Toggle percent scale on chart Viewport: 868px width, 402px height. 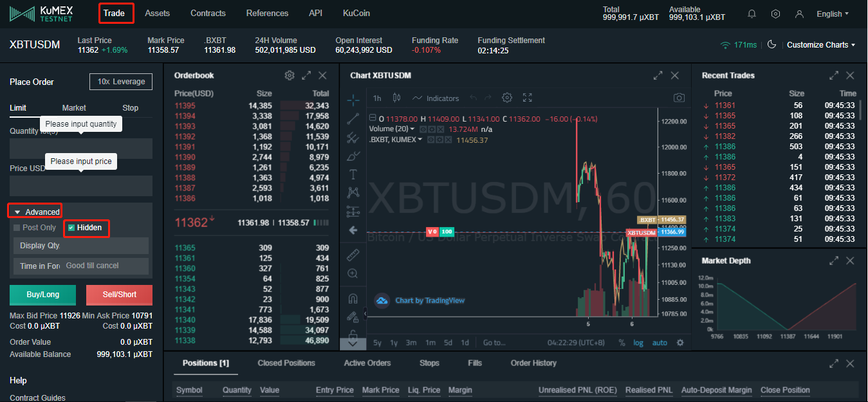(622, 343)
